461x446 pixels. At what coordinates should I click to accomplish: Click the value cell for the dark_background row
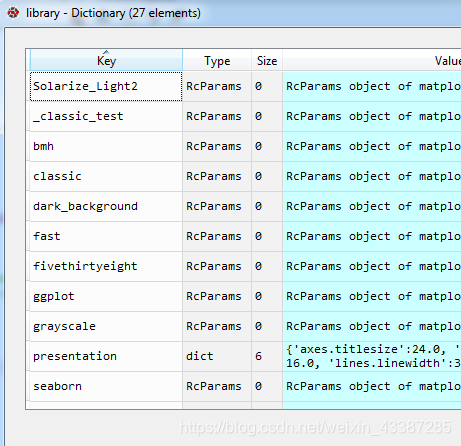372,206
